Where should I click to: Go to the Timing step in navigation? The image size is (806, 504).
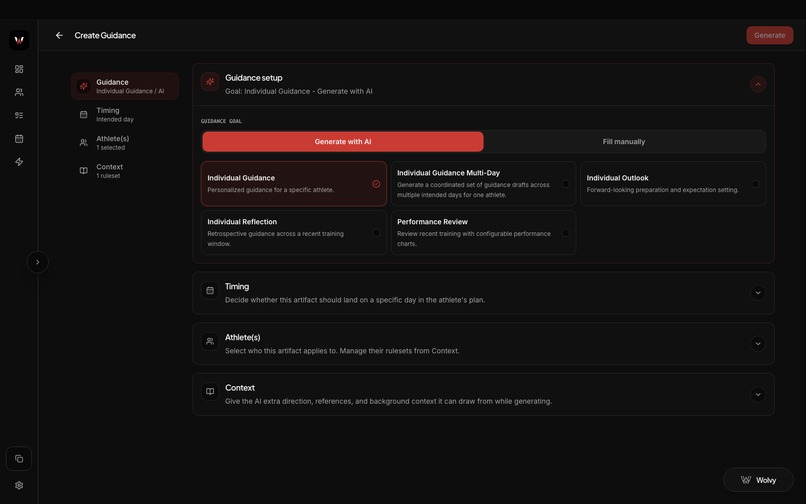point(125,114)
